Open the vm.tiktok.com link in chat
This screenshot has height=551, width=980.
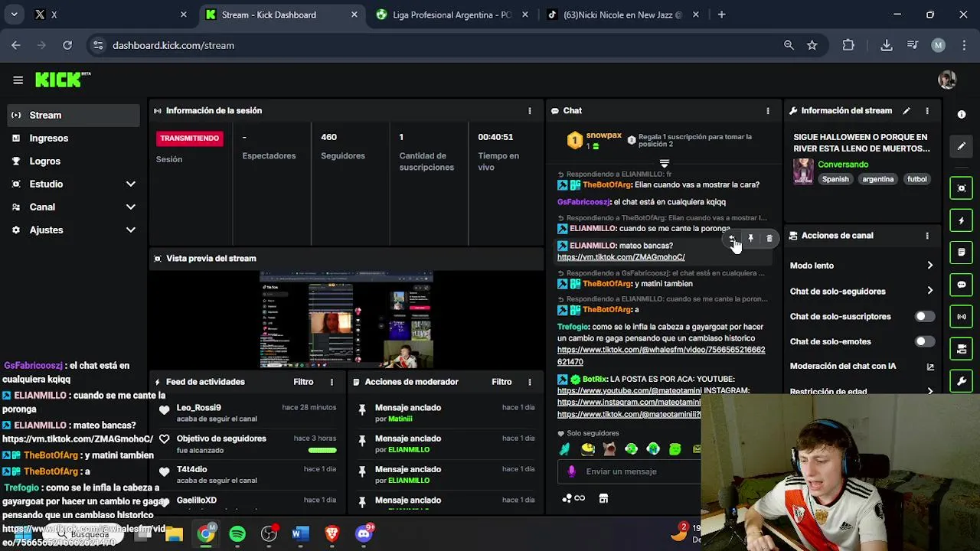point(621,257)
